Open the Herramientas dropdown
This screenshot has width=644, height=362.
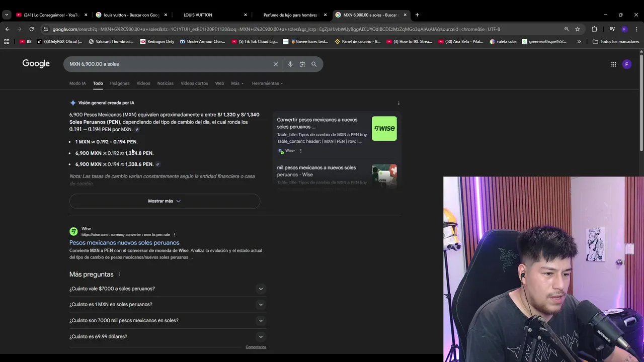tap(267, 83)
